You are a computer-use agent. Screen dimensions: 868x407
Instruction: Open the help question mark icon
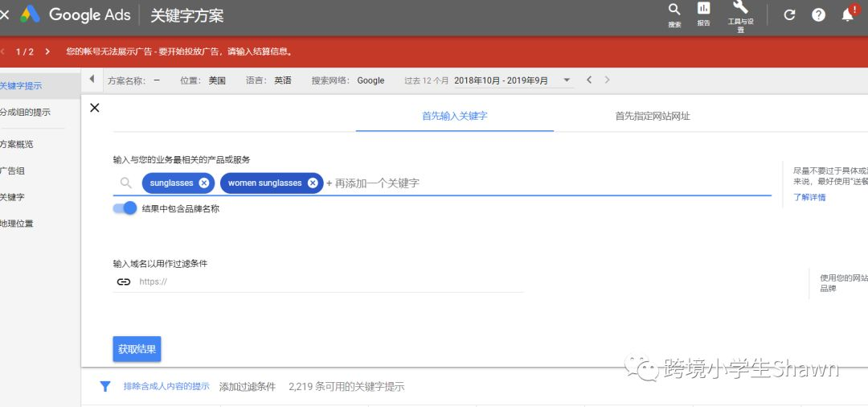tap(819, 15)
